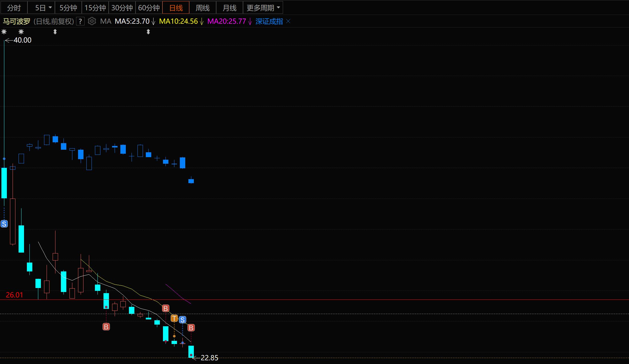Click the 深证成指 index overlay link

coord(269,21)
